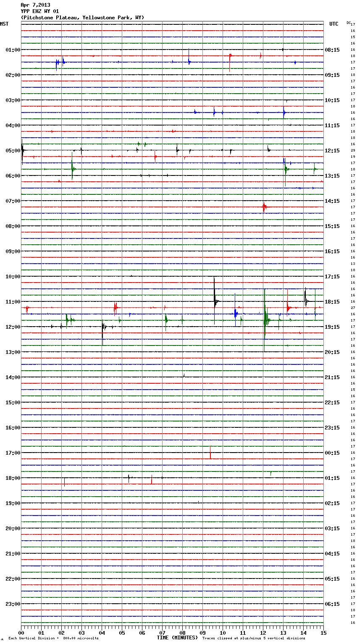Click 'Each Vertical Division = 800.00 microvolts' footer

pyautogui.click(x=53, y=639)
